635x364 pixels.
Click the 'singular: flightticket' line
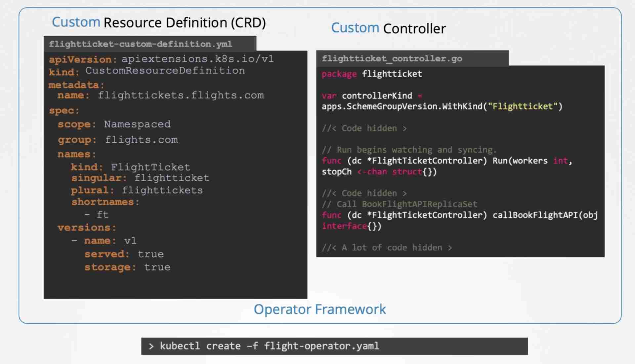tap(140, 178)
